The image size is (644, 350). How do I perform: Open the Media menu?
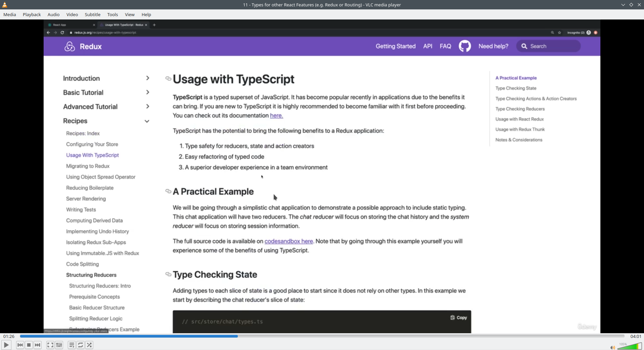(x=10, y=14)
